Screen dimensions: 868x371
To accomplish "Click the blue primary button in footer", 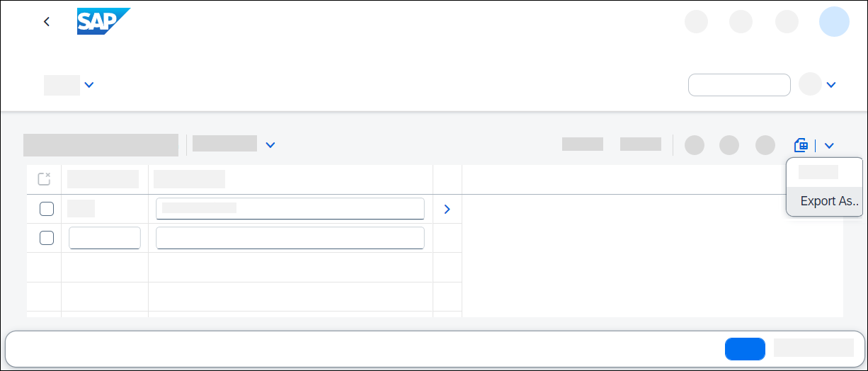I will (x=745, y=349).
